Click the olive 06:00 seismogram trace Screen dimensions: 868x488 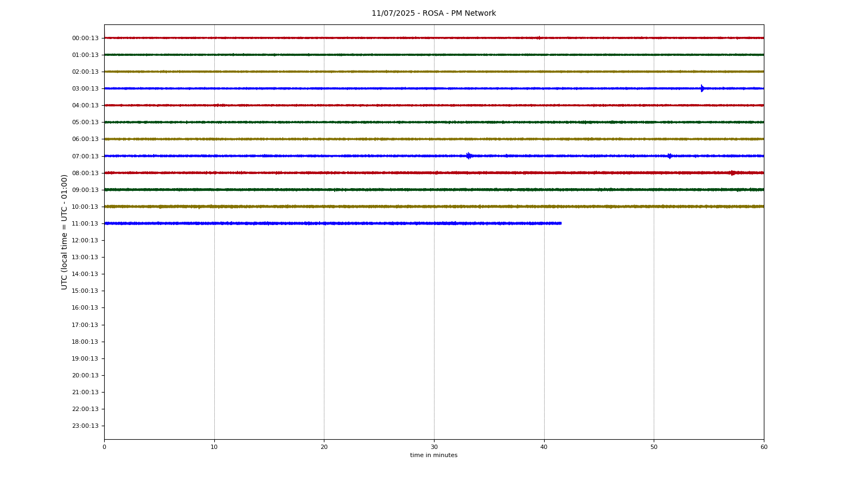[434, 139]
